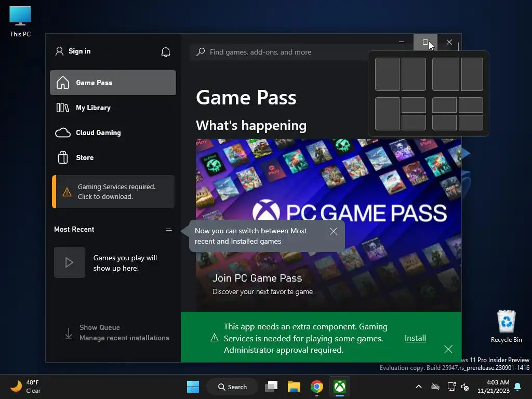
Task: Click the Games you play placeholder tile
Action: [70, 262]
